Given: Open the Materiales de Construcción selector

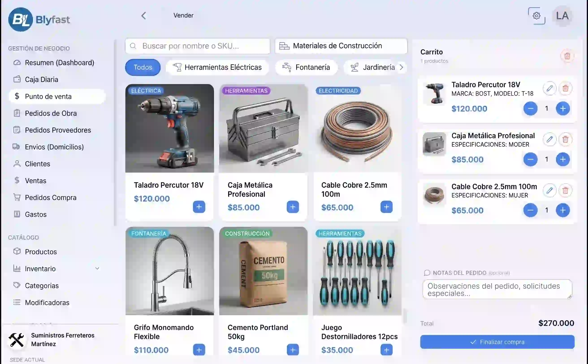Looking at the screenshot, I should pyautogui.click(x=341, y=46).
